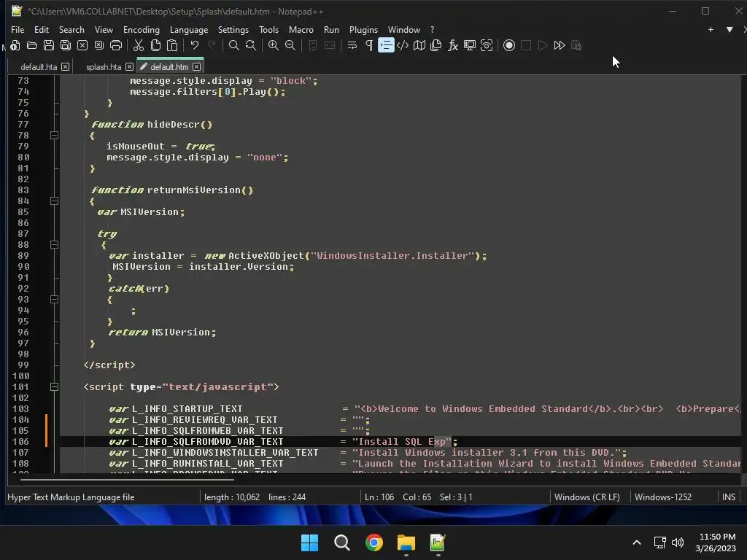The image size is (747, 560).
Task: Collapse the try block fold at line 88
Action: coord(54,245)
